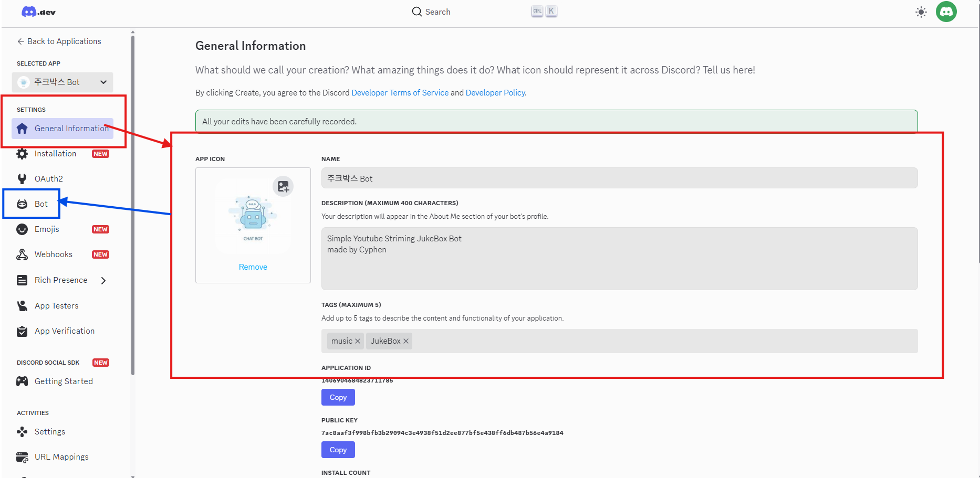Image resolution: width=980 pixels, height=478 pixels.
Task: Click the Tags input field
Action: click(x=620, y=341)
